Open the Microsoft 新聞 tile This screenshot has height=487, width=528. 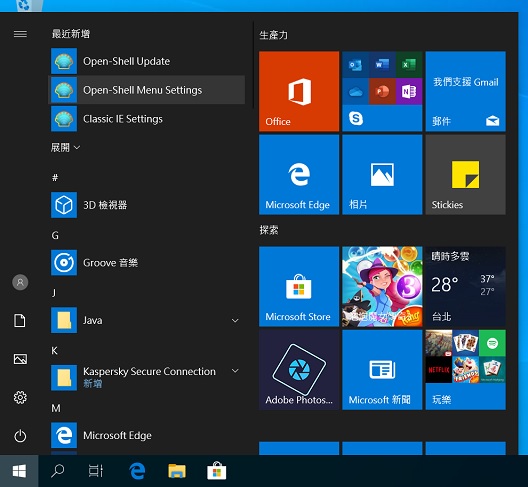click(x=382, y=370)
